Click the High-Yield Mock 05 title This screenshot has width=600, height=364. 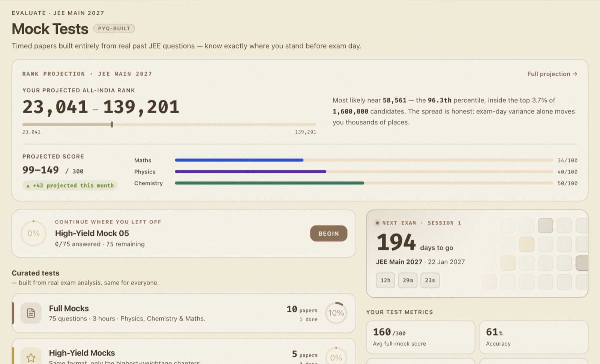pos(92,233)
